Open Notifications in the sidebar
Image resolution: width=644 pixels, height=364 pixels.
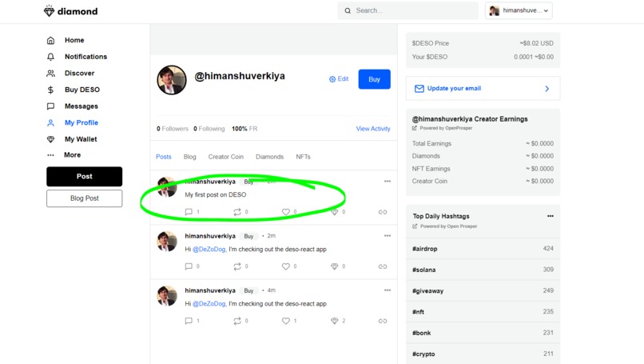pyautogui.click(x=85, y=57)
